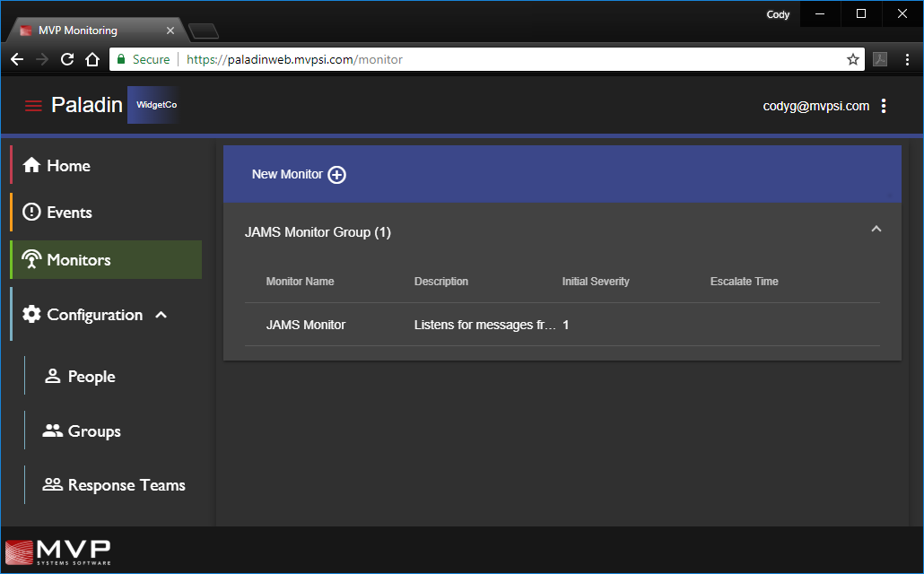Bookmark this page with the star icon
Viewport: 924px width, 574px height.
click(x=852, y=59)
